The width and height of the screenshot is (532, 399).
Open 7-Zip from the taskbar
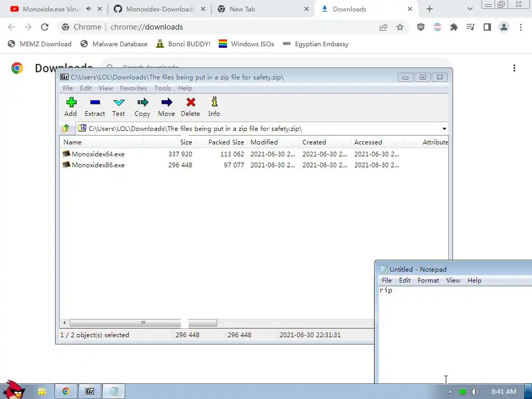pyautogui.click(x=90, y=392)
